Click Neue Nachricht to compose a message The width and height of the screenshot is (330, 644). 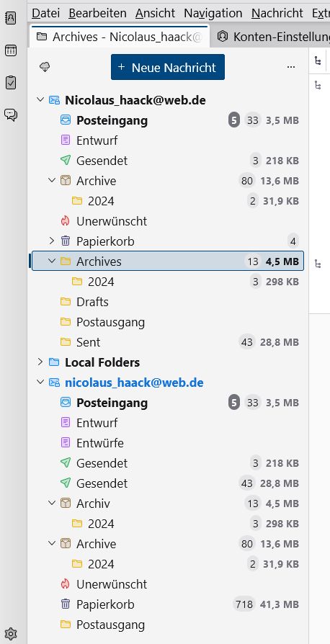pyautogui.click(x=168, y=67)
